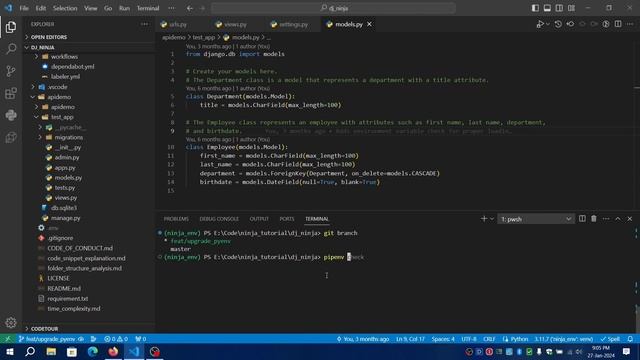The width and height of the screenshot is (640, 360).
Task: Expand the CODETOUR section
Action: tap(44, 329)
